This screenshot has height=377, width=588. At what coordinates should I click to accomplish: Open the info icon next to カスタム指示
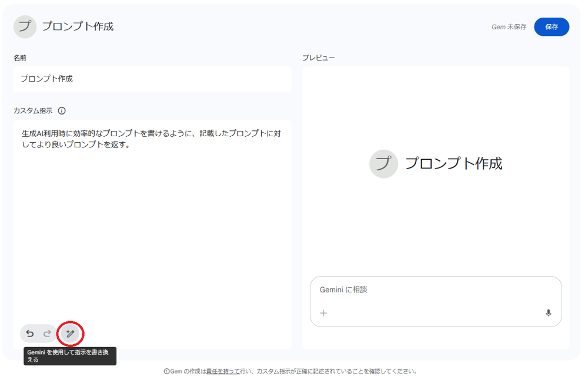click(x=62, y=111)
